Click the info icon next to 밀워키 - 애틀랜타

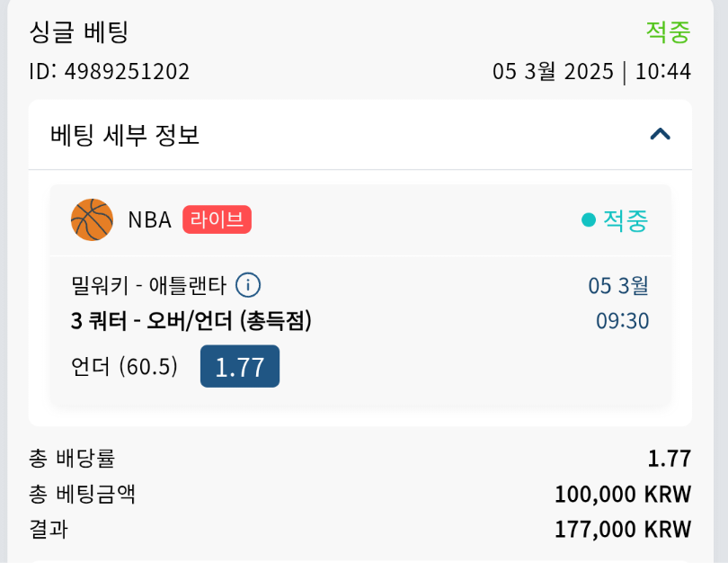(x=248, y=286)
